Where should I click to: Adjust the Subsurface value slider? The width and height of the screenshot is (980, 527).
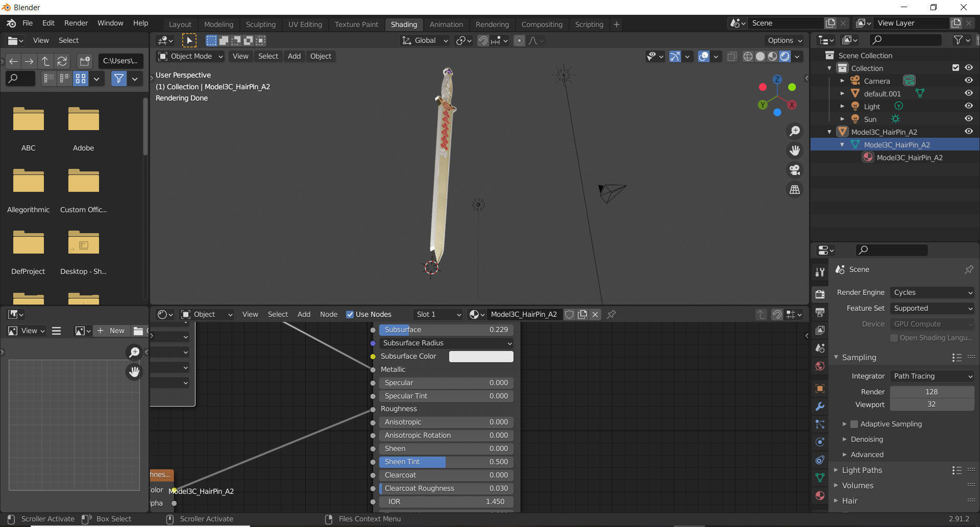click(446, 330)
